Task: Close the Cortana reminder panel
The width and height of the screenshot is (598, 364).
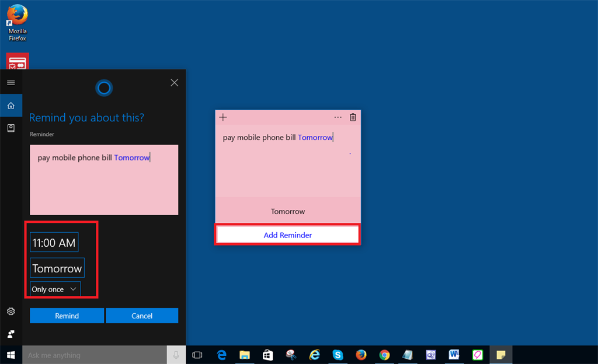Action: point(174,83)
